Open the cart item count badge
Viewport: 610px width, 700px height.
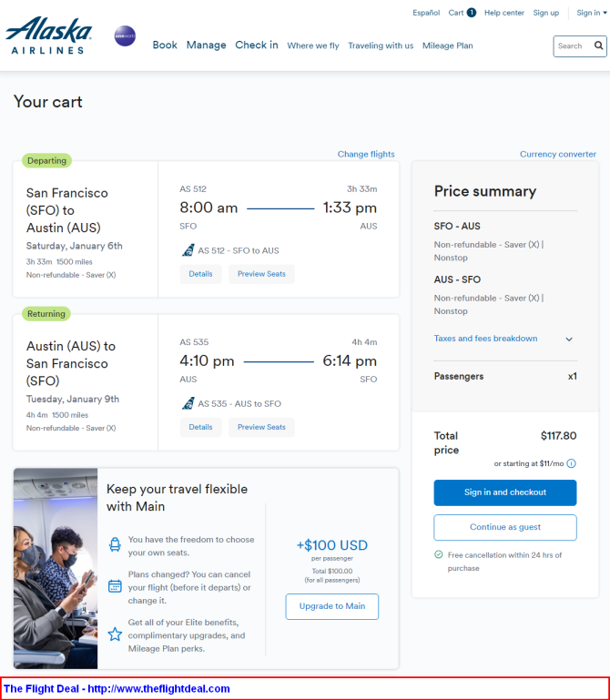point(472,13)
